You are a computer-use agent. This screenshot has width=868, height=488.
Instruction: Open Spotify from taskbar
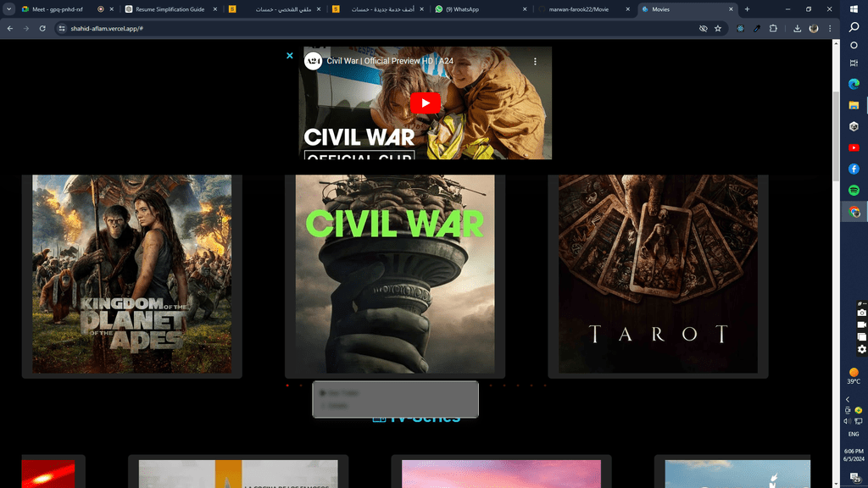pos(854,191)
